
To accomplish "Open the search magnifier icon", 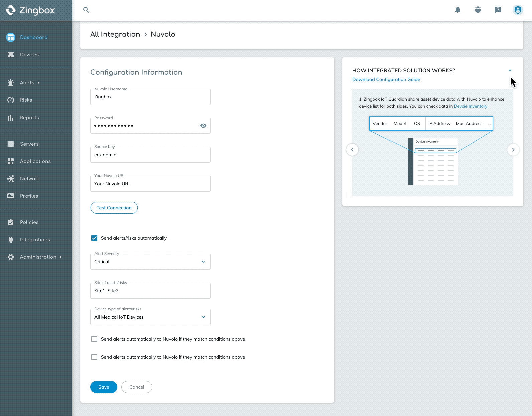I will coord(86,10).
